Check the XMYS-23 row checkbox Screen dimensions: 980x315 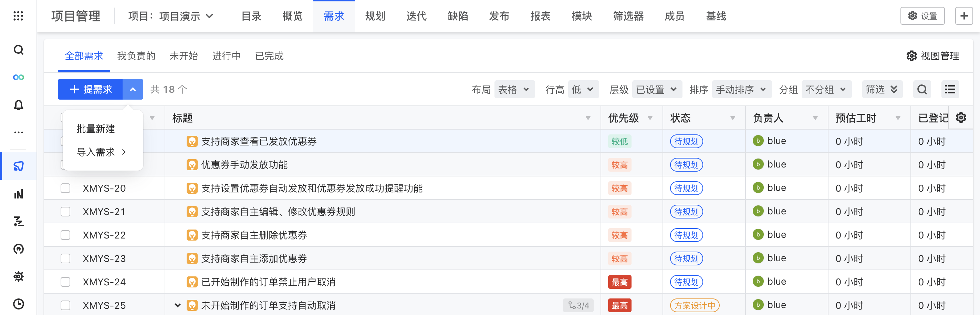[x=65, y=258]
